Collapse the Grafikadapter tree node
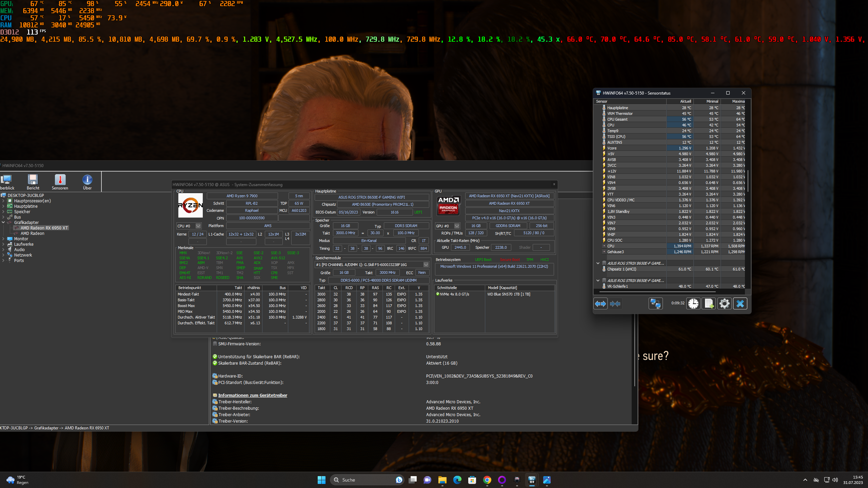868x488 pixels. pos(3,223)
